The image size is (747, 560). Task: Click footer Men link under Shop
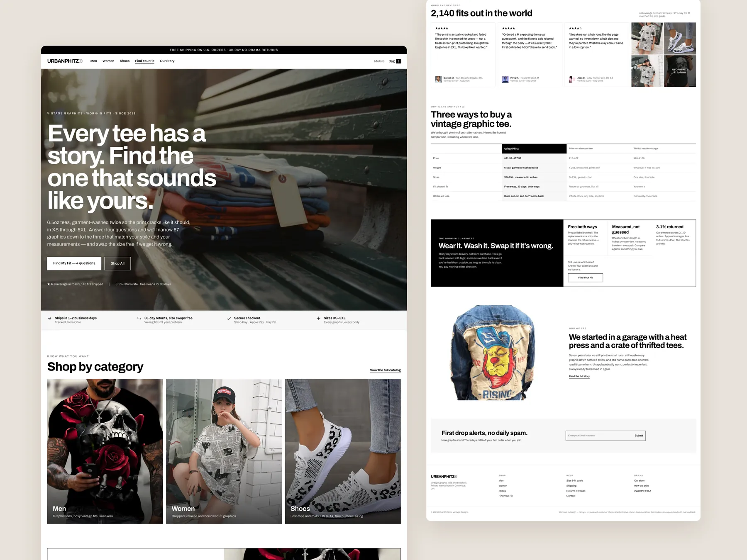coord(501,481)
